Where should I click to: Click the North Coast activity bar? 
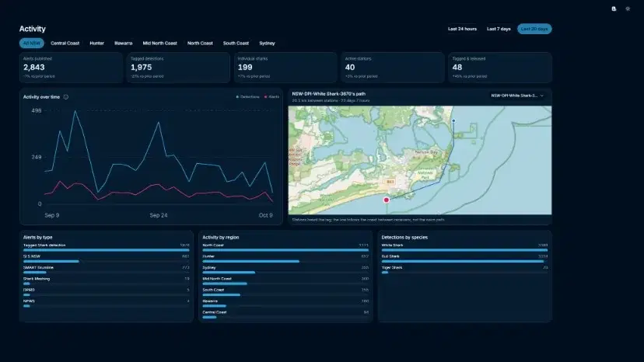coord(285,250)
